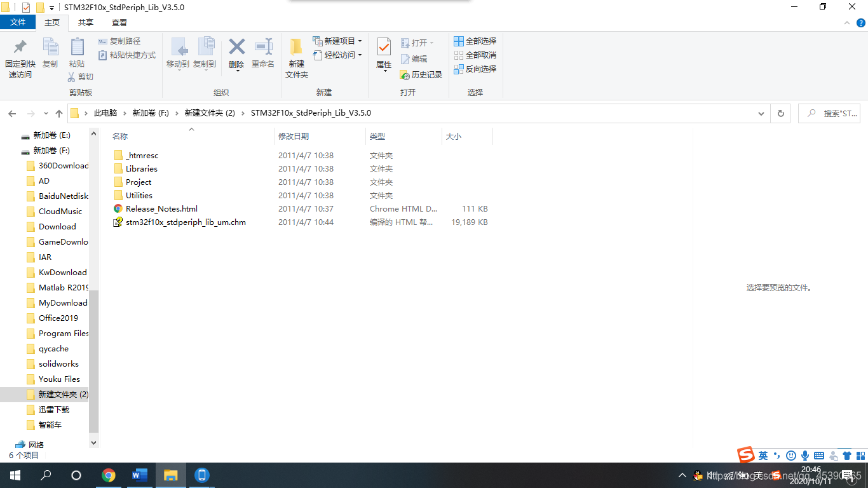The width and height of the screenshot is (868, 488).
Task: Click Select none (全部取消)
Action: click(x=475, y=55)
